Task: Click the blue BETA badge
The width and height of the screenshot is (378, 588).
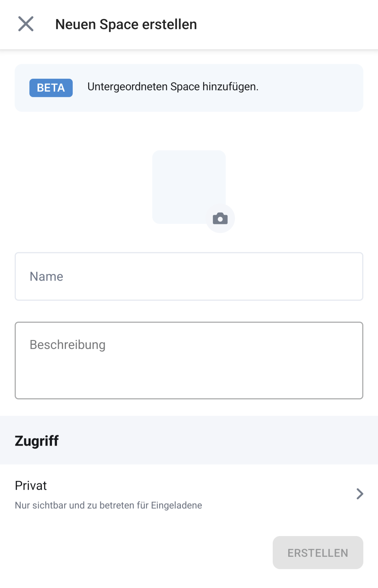Action: click(x=51, y=88)
